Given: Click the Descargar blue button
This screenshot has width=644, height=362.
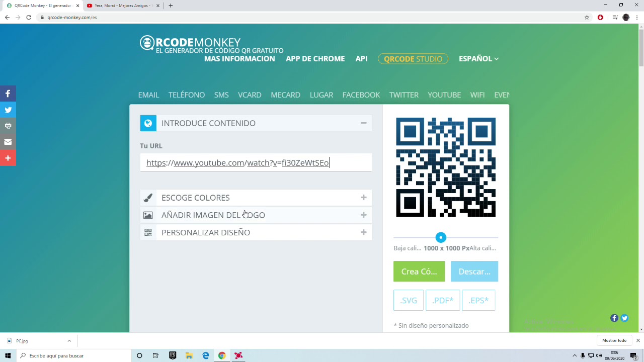Looking at the screenshot, I should [474, 271].
